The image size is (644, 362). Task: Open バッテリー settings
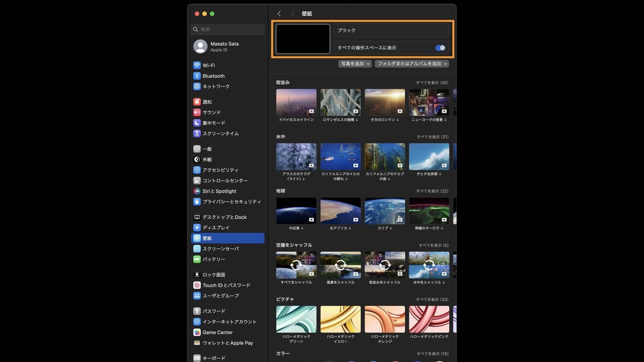(x=208, y=260)
